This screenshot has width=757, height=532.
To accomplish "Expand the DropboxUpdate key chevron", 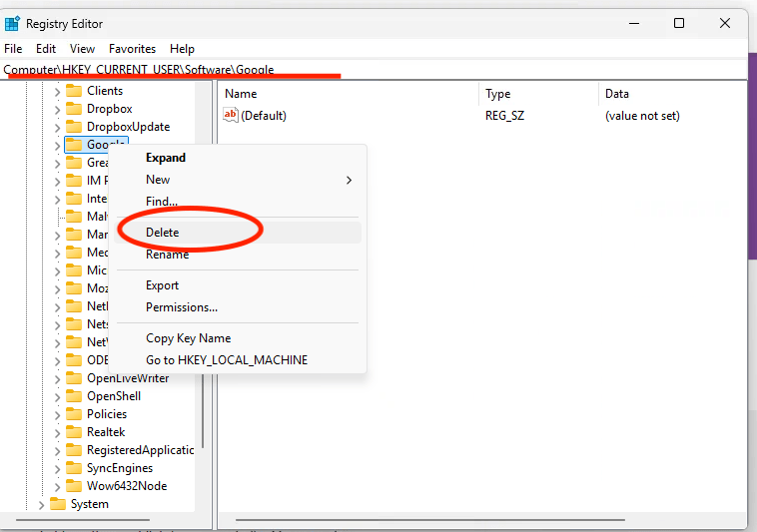I will click(57, 128).
